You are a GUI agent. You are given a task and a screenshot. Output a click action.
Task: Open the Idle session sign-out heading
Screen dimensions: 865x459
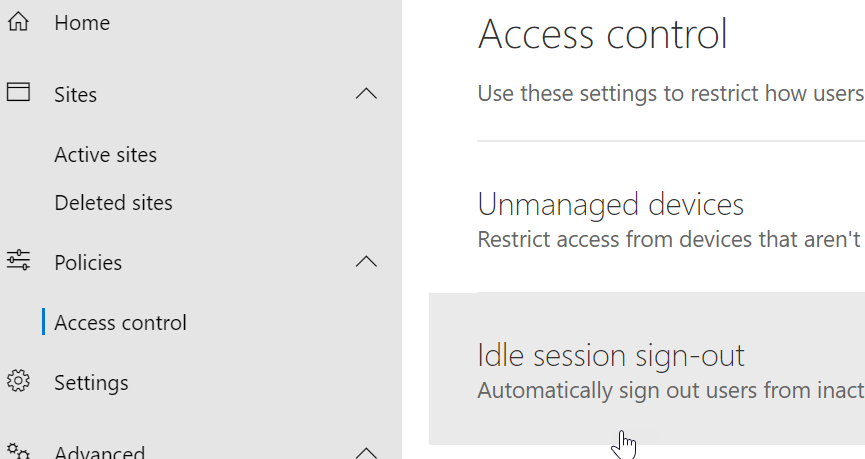pyautogui.click(x=610, y=356)
